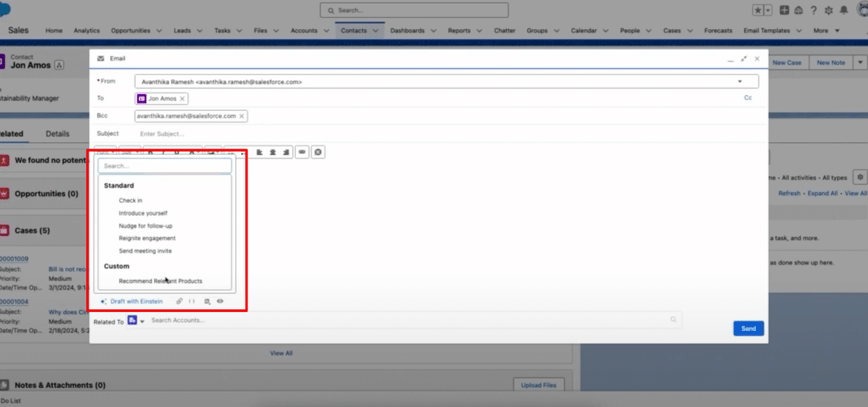Expand the Reports tab chevron
868x407 pixels.
coord(478,31)
